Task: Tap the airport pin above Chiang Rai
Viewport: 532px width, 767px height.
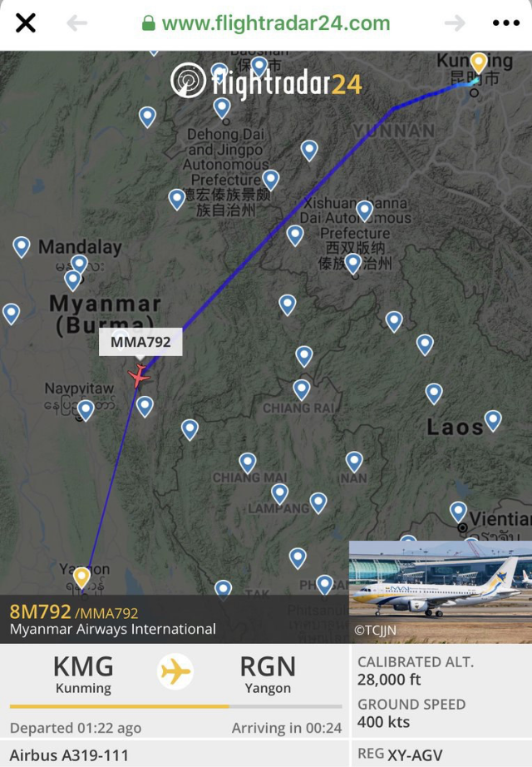Action: [302, 390]
